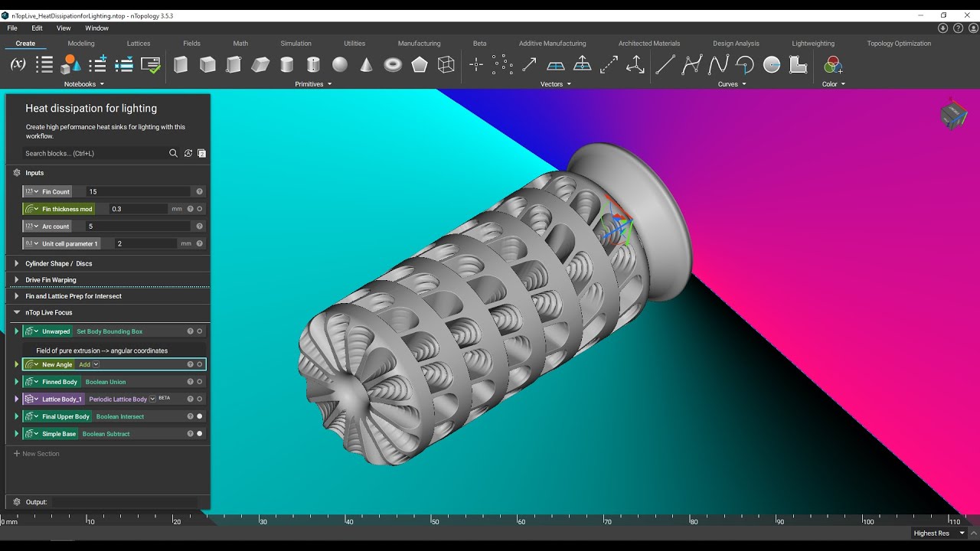
Task: Click the Set Body Bounding Box link
Action: pos(109,331)
